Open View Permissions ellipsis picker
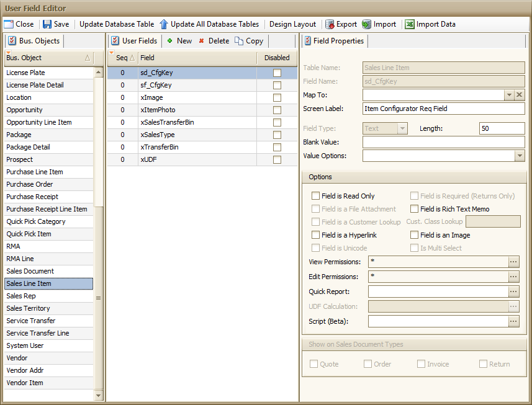Image resolution: width=532 pixels, height=405 pixels. [x=513, y=262]
